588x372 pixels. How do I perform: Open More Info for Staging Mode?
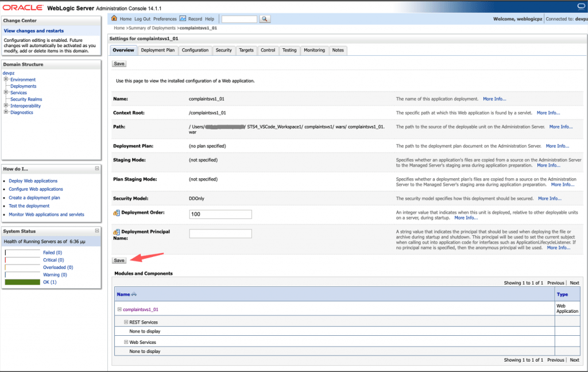click(548, 165)
